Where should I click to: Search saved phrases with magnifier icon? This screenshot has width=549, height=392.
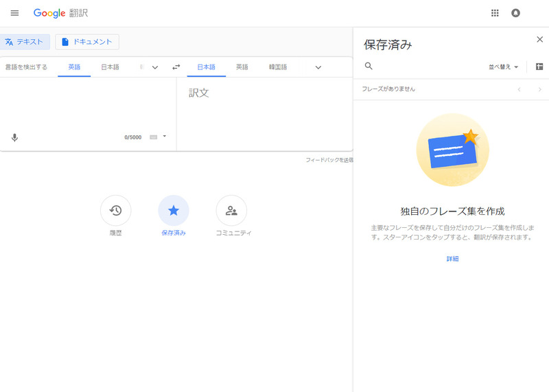point(369,66)
